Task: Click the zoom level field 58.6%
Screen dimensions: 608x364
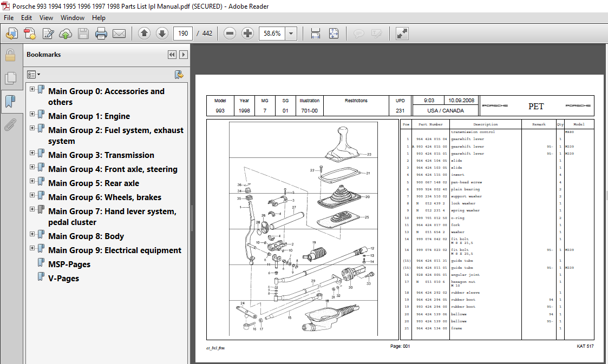Action: [272, 34]
